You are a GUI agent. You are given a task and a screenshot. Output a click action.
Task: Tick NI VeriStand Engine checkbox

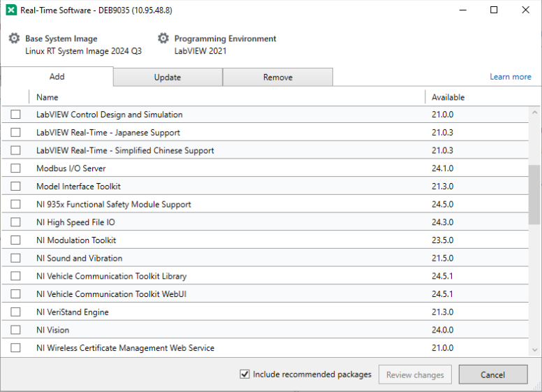coord(15,312)
